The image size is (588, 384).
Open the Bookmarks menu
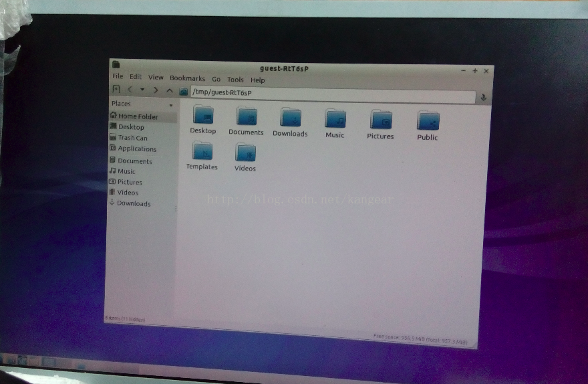pyautogui.click(x=187, y=78)
